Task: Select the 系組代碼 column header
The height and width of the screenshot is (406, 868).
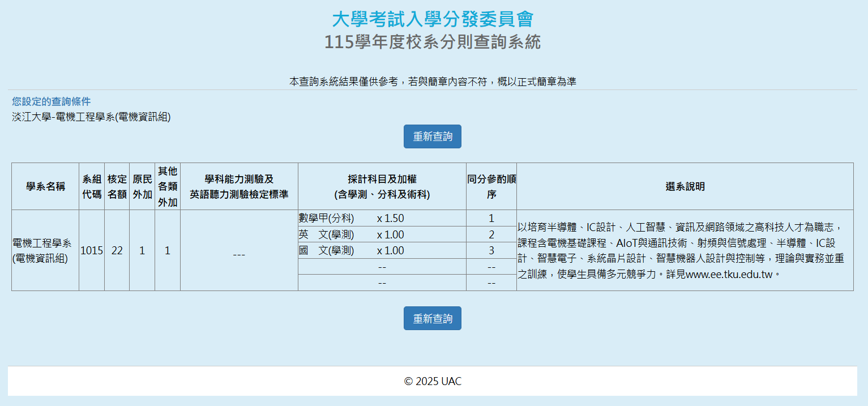Action: 92,186
